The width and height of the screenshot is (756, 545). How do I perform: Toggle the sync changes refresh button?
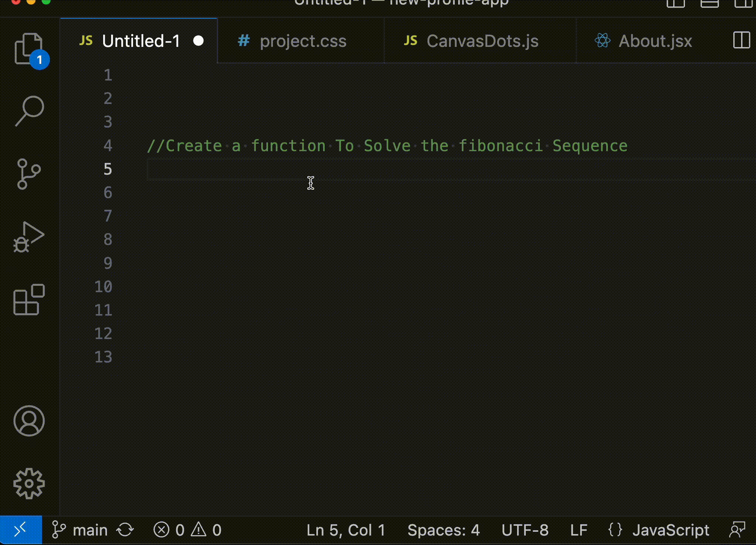coord(125,530)
